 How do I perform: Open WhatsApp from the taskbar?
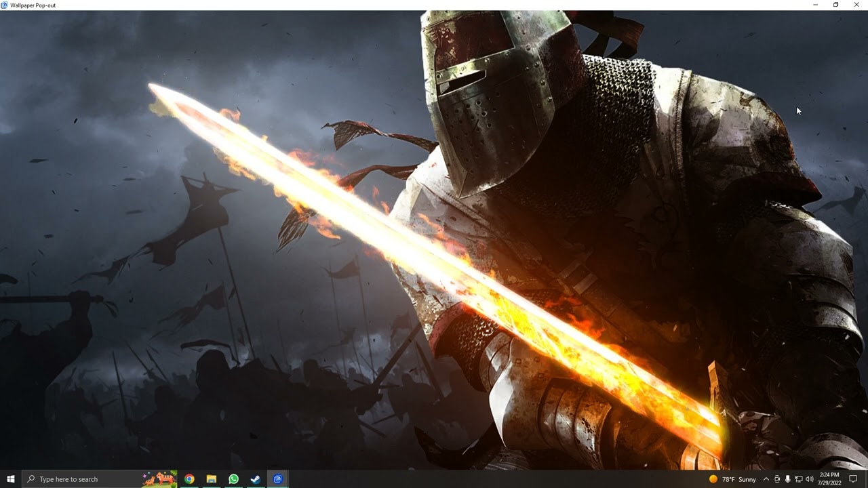pos(234,479)
